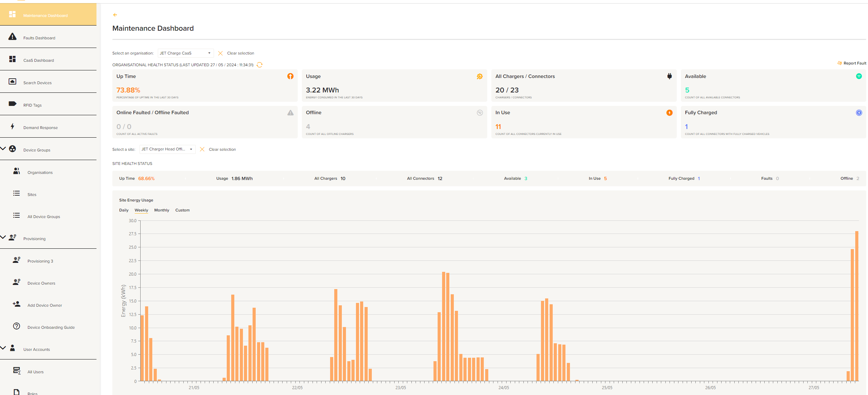The height and width of the screenshot is (395, 868).
Task: Click the Provisioning 3 icon
Action: click(x=16, y=260)
